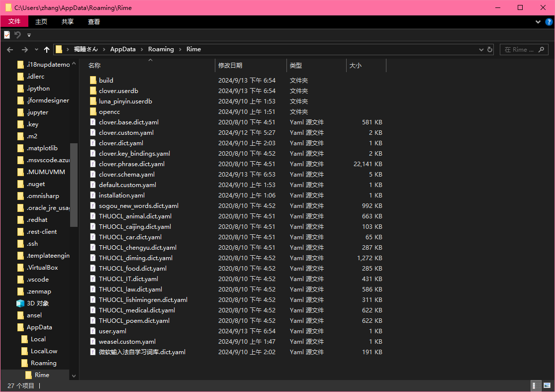Click the navigation pane vertical scrollbar thumb
Viewport: 555px width, 392px height.
point(74,184)
